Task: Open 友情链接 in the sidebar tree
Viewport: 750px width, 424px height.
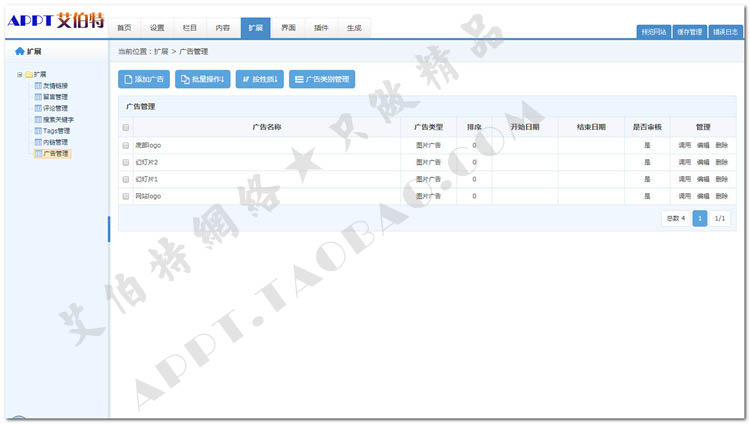Action: 55,86
